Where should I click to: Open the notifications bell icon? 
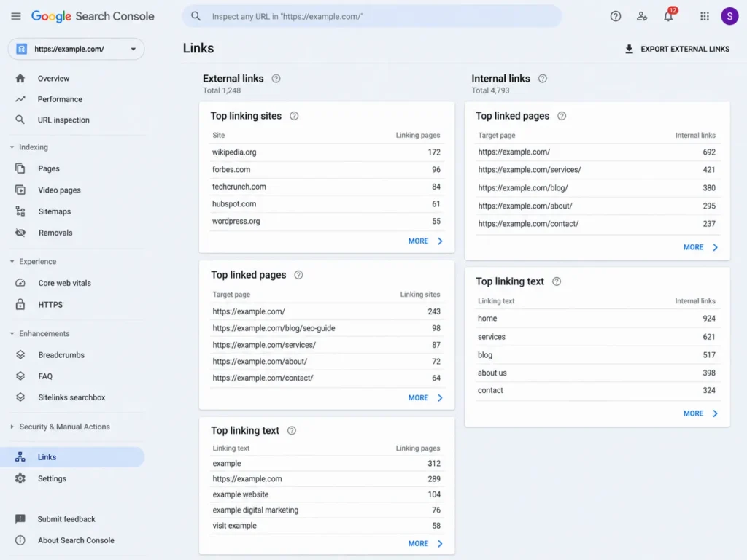[668, 16]
